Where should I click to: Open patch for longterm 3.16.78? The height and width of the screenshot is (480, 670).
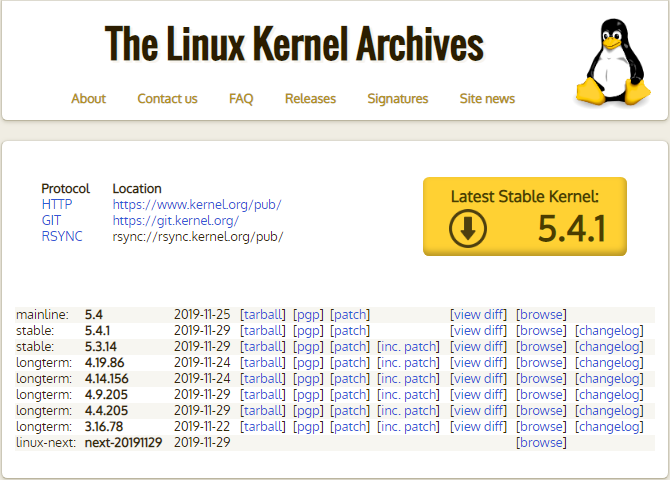point(350,427)
